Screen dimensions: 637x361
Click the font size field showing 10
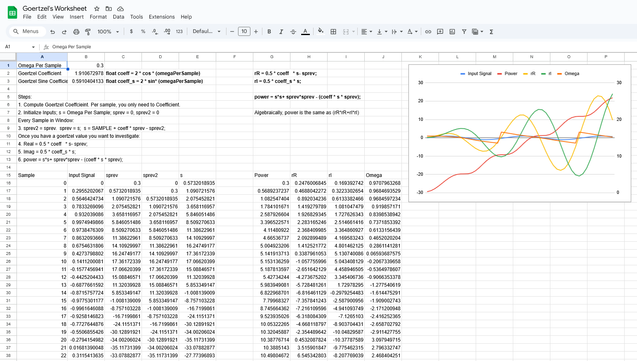click(x=244, y=32)
